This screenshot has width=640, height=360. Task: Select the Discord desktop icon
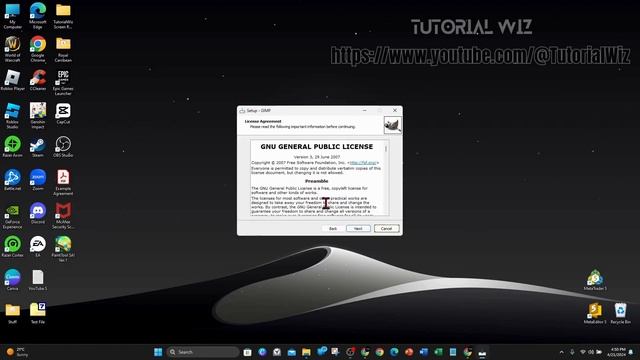(38, 213)
